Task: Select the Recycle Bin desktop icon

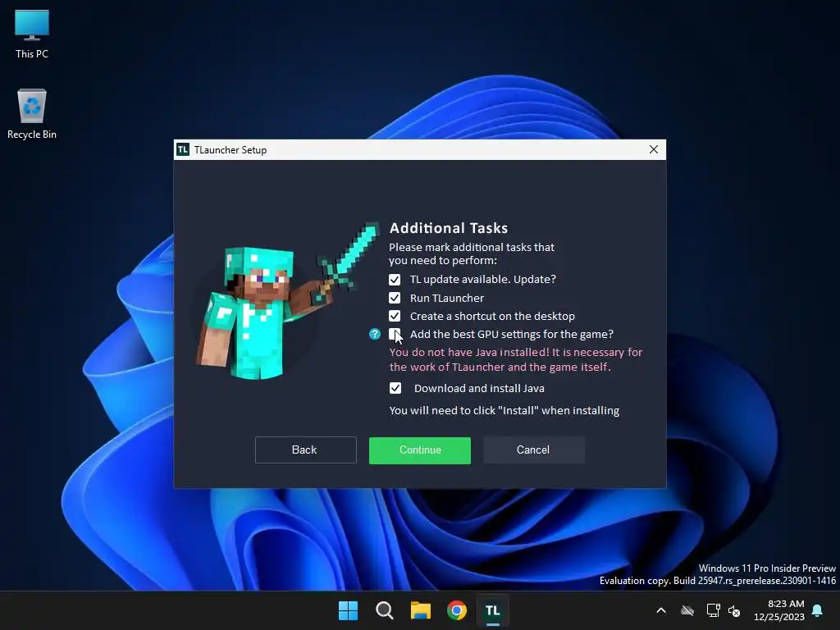Action: click(32, 114)
